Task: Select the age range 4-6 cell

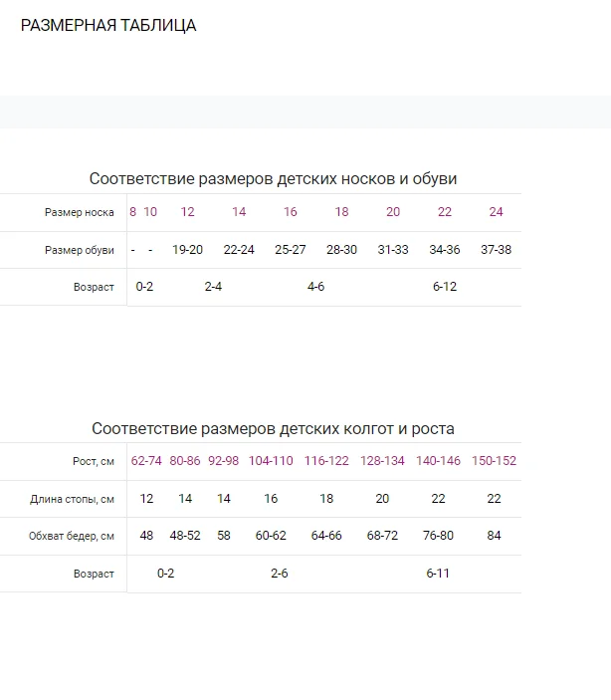Action: (x=315, y=287)
